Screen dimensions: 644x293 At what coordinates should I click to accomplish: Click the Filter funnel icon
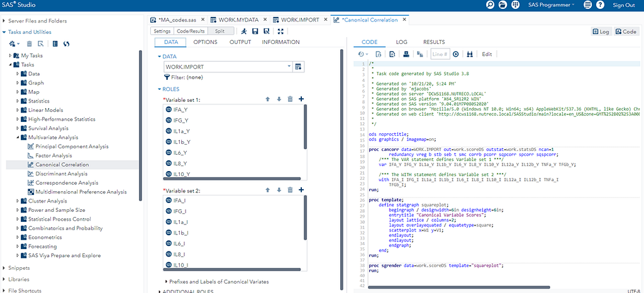(x=167, y=77)
